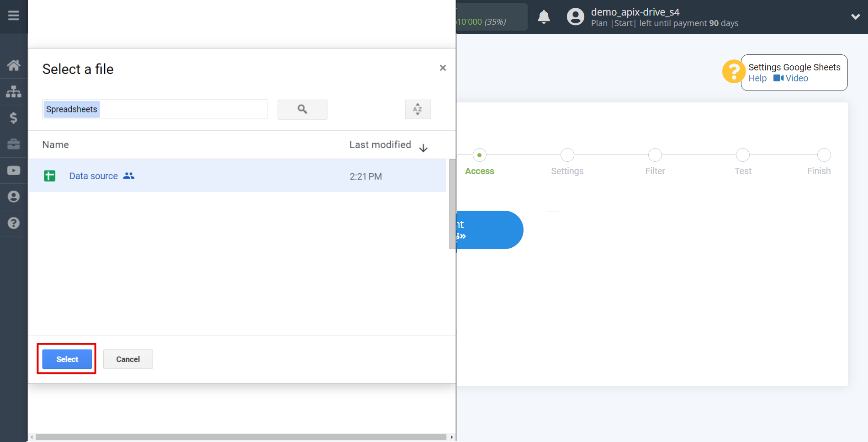The image size is (868, 442).
Task: Click the green Sheets icon for Data source
Action: coord(50,176)
